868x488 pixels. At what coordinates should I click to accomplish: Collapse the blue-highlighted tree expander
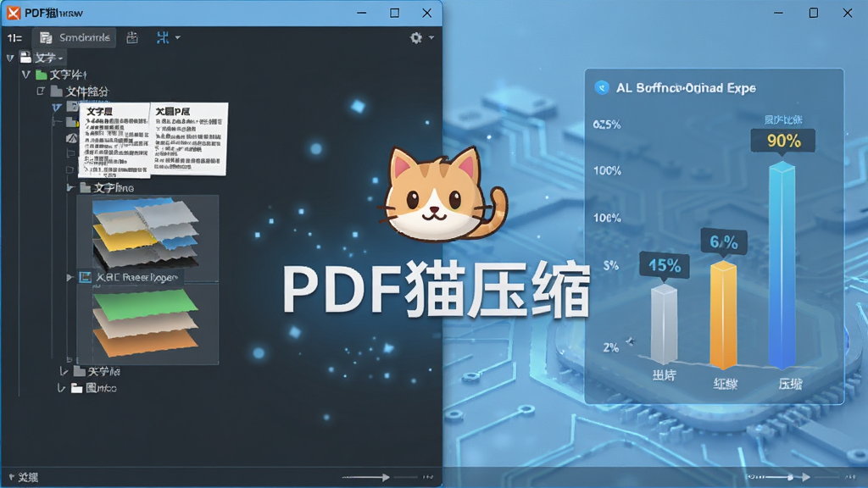click(x=57, y=107)
